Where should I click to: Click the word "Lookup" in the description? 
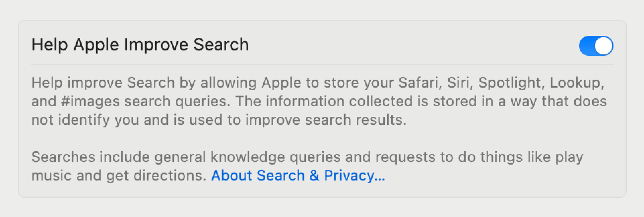click(x=576, y=83)
